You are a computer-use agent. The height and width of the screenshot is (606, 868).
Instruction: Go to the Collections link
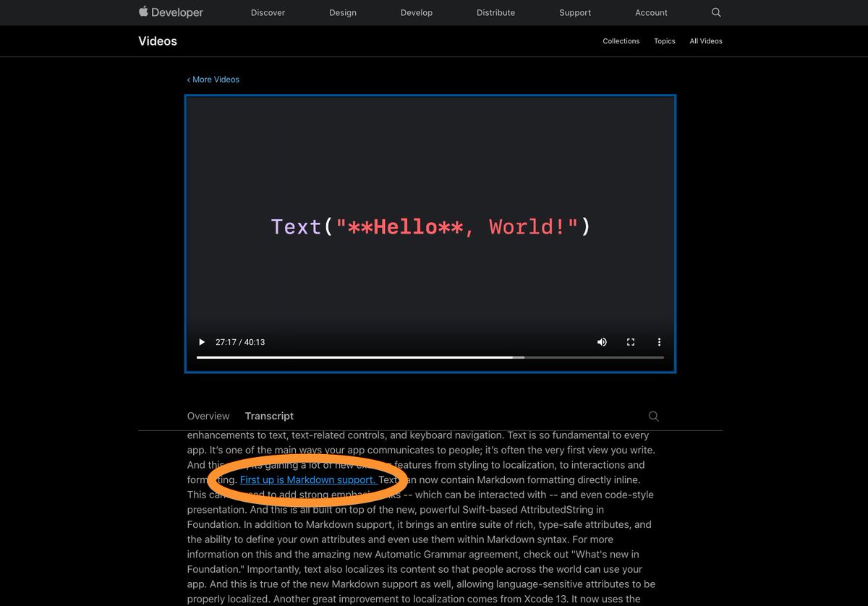coord(621,41)
